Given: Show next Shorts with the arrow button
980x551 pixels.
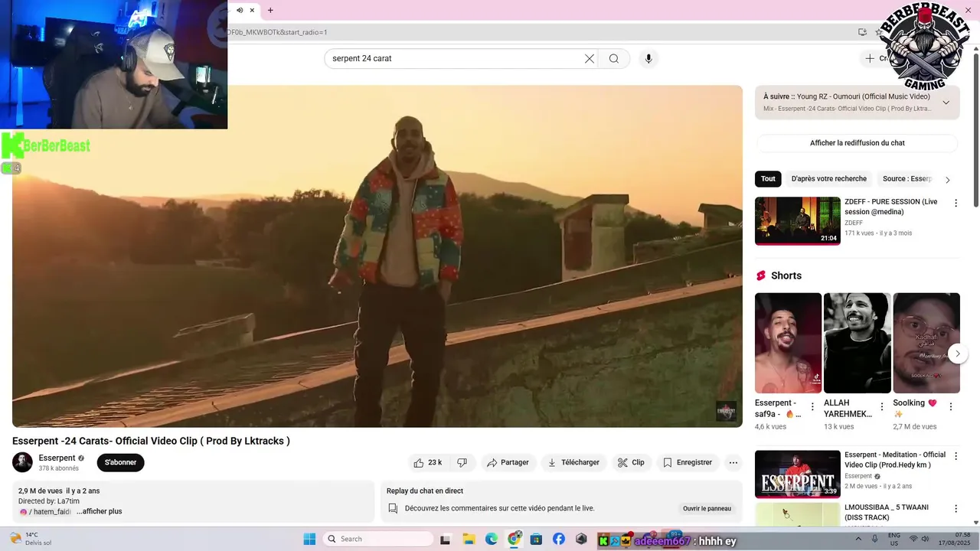Looking at the screenshot, I should (x=957, y=354).
